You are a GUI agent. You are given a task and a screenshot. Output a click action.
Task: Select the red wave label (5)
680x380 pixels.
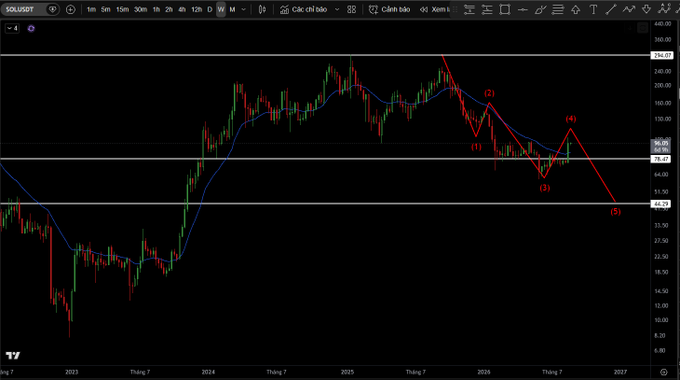click(615, 211)
